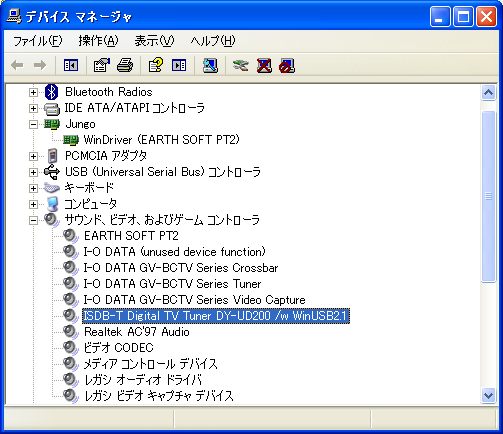
Task: Click the Bluetooth Radios label
Action: (x=109, y=92)
